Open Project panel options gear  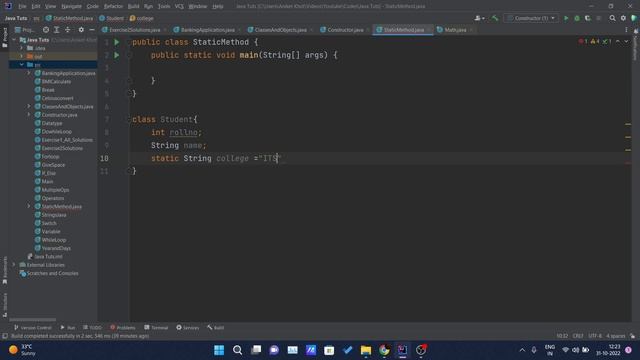tap(81, 30)
